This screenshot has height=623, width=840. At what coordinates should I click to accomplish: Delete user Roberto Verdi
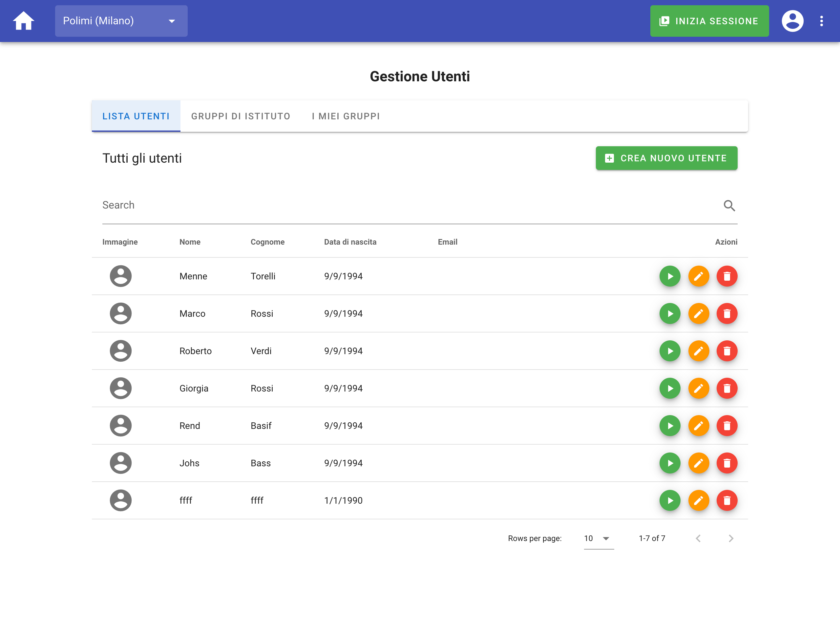(x=727, y=351)
